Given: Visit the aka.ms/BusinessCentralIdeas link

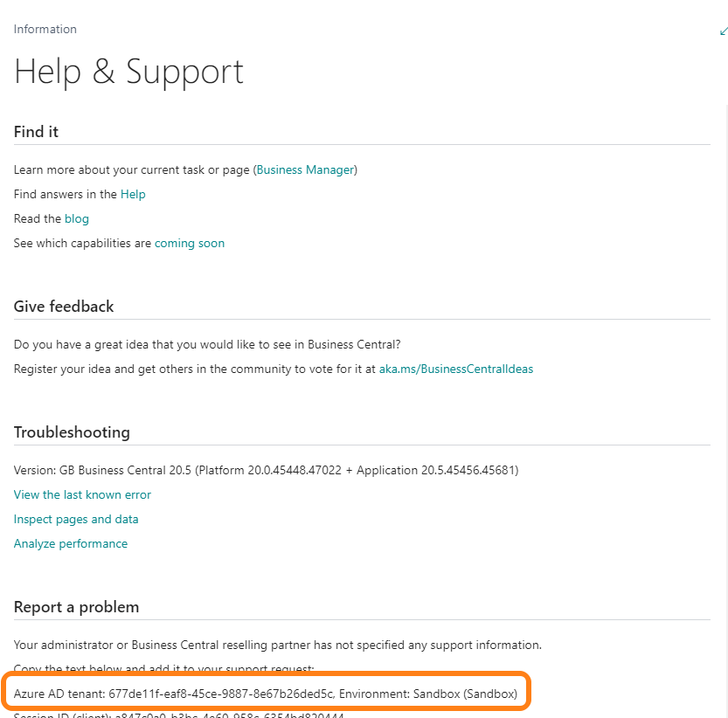Looking at the screenshot, I should (x=455, y=369).
